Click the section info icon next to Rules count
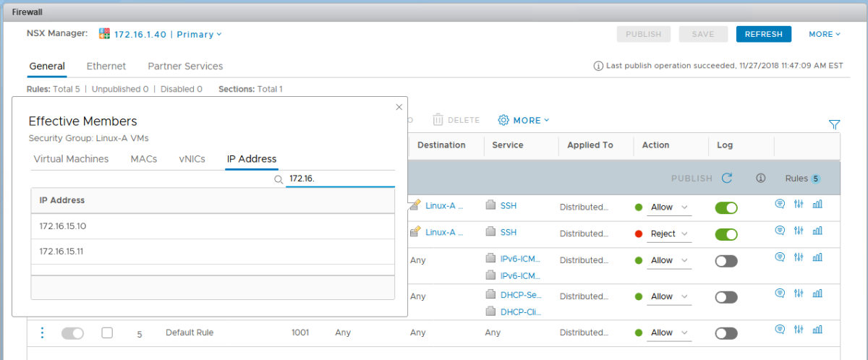 tap(760, 178)
